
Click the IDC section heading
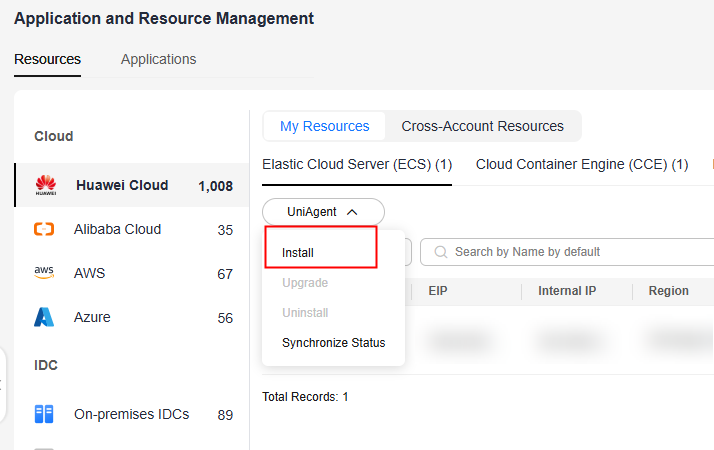pos(46,365)
